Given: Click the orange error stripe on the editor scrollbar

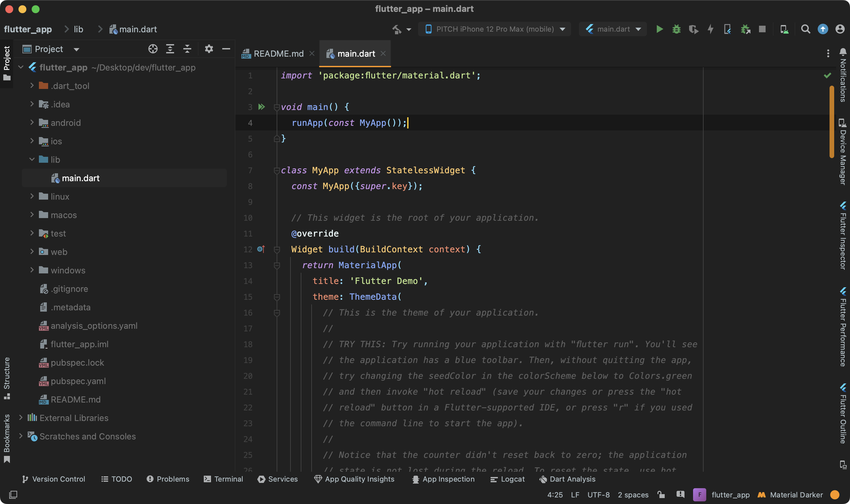Looking at the screenshot, I should (832, 122).
